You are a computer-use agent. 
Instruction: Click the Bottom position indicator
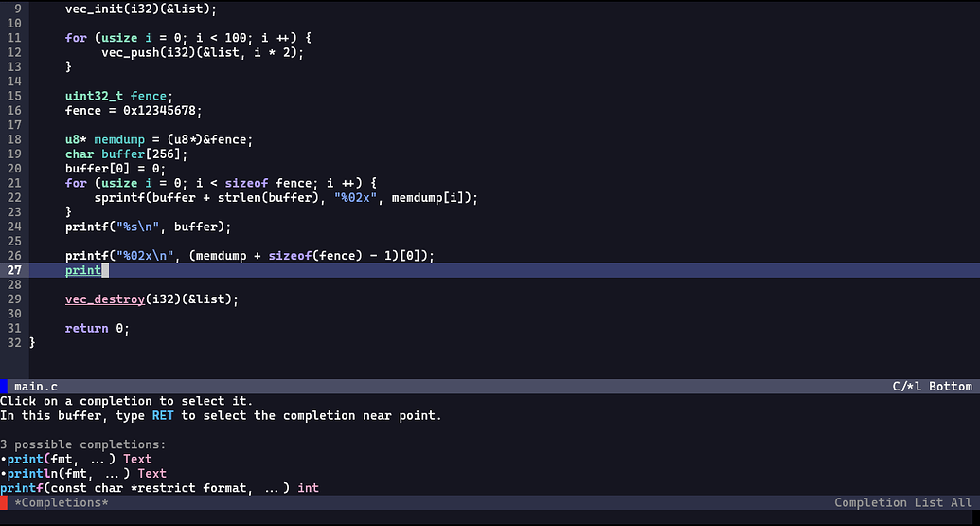(950, 387)
